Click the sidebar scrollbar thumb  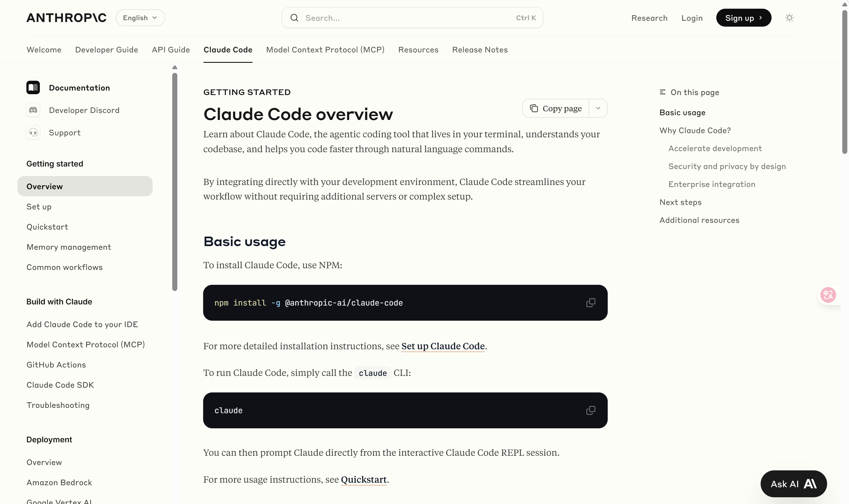tap(175, 182)
